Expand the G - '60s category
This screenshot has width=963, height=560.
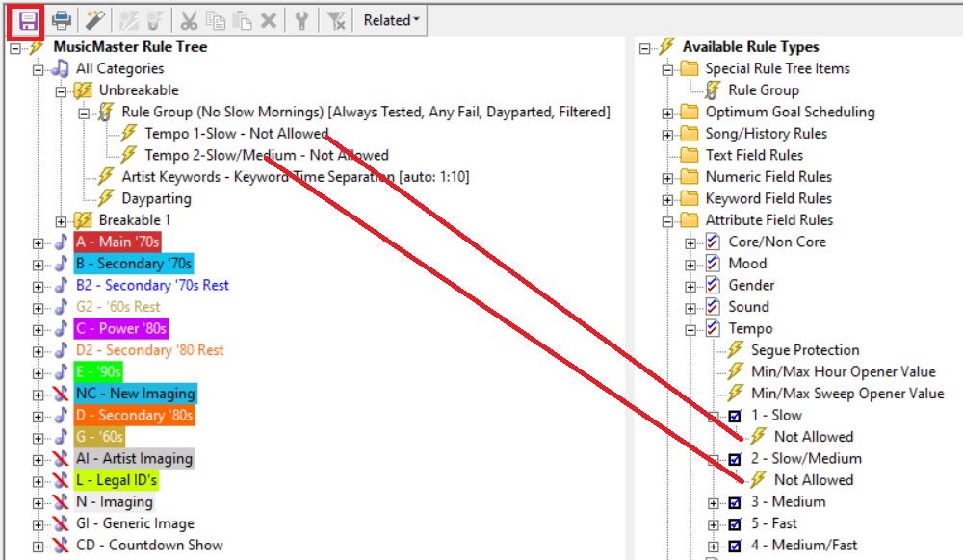39,438
